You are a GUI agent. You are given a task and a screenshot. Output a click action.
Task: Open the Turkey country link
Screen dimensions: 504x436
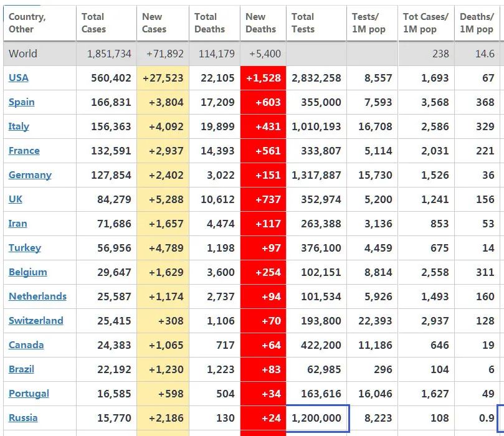tap(25, 248)
